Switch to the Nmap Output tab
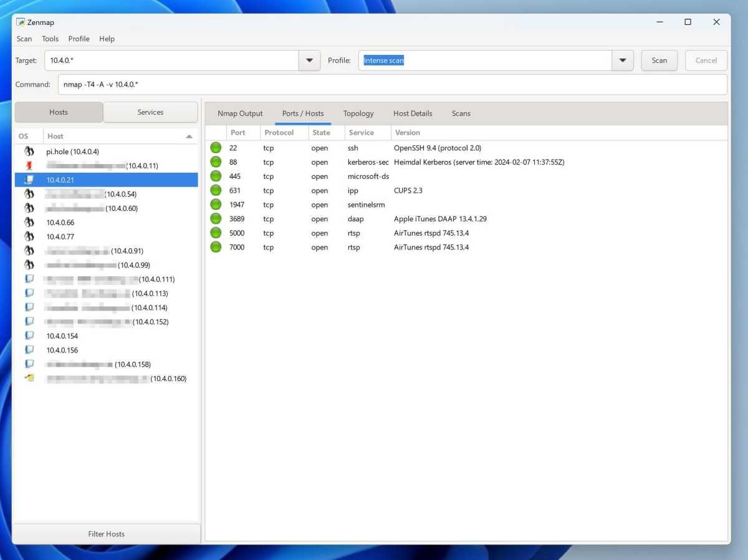748x560 pixels. tap(240, 113)
